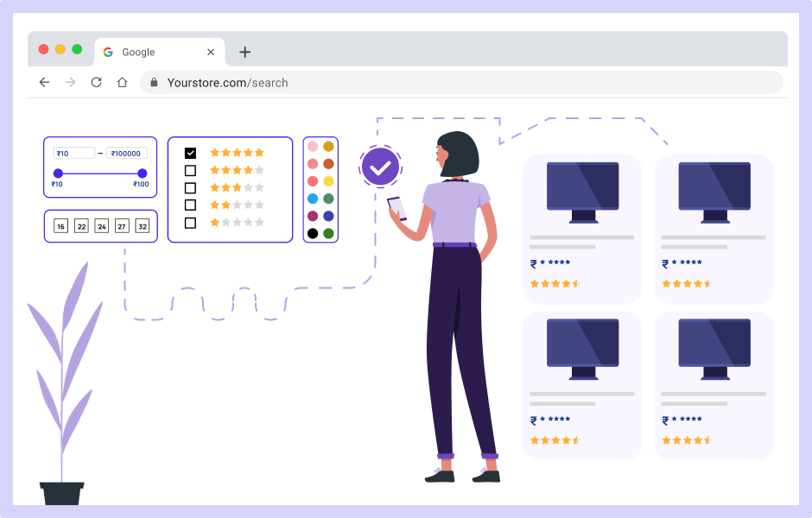Pick the light pink color swatch
The image size is (812, 518).
313,147
